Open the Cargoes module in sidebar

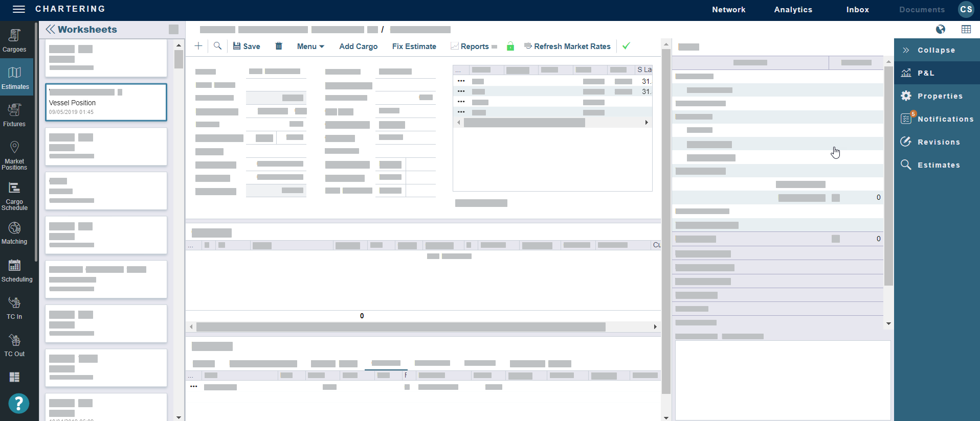tap(14, 40)
